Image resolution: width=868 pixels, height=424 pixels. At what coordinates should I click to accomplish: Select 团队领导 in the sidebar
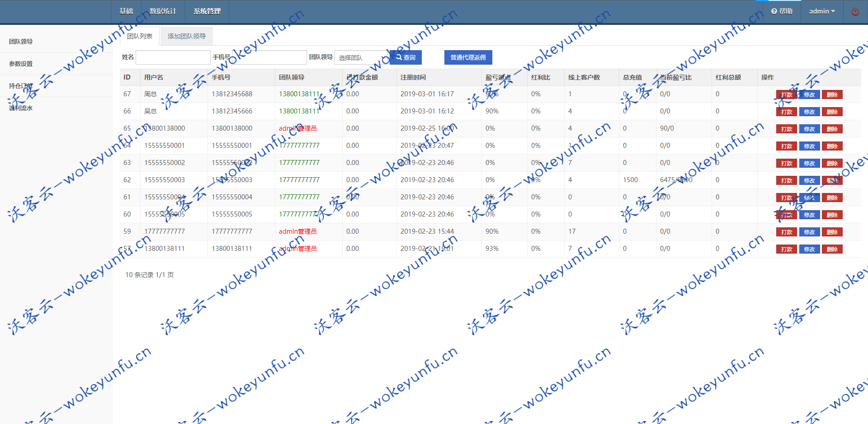[x=21, y=42]
